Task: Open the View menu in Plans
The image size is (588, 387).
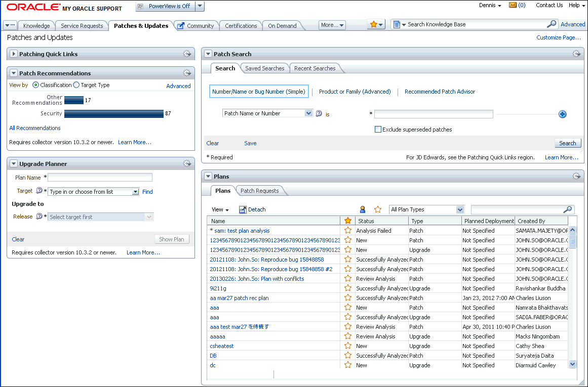Action: [220, 209]
